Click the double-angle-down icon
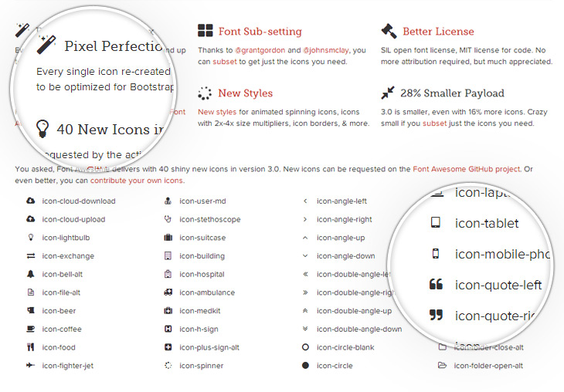Screen dimensions: 564x392 coord(305,329)
